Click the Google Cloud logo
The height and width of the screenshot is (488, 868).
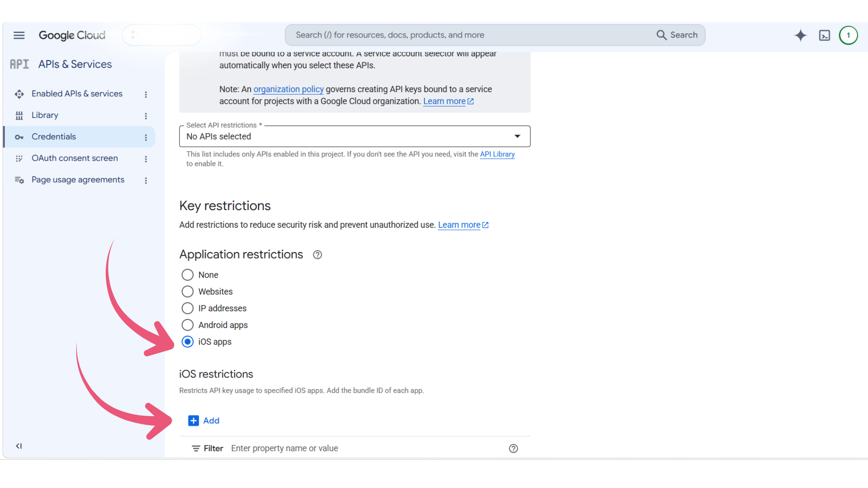click(x=72, y=35)
